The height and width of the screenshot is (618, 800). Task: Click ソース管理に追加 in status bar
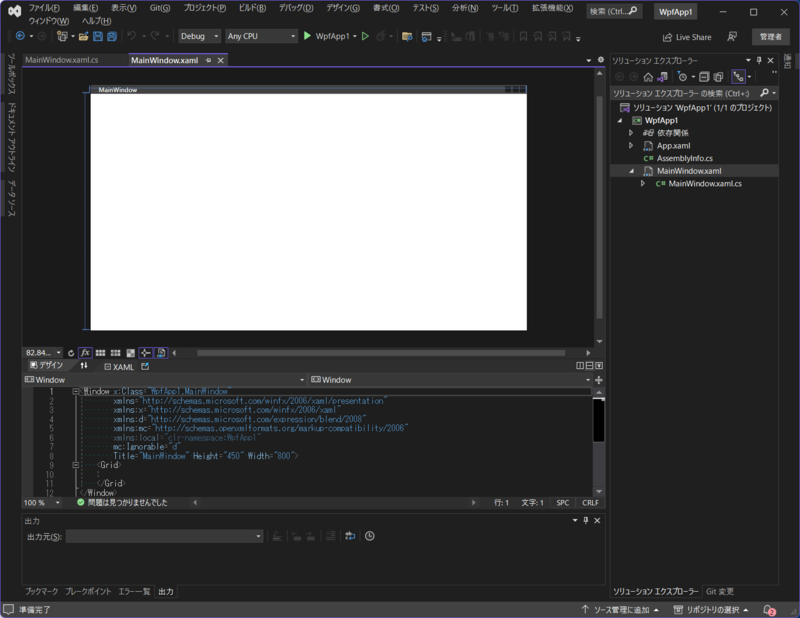point(620,610)
